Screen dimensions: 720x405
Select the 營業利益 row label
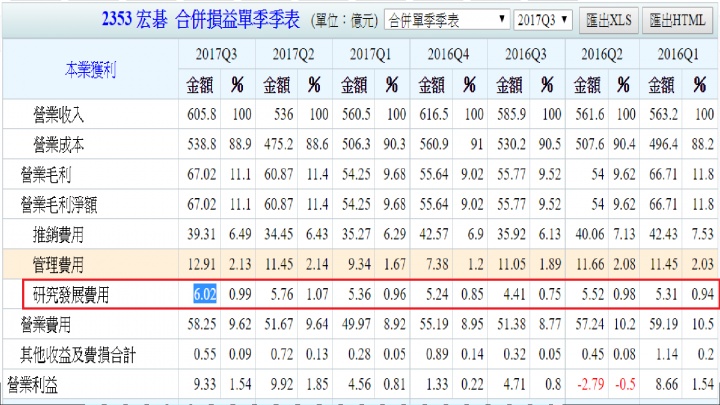click(33, 385)
